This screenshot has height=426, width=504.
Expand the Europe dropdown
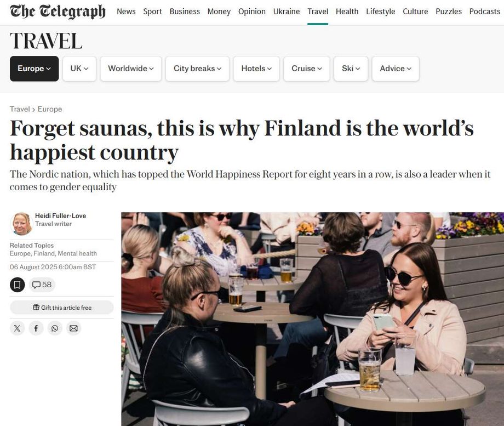(34, 69)
